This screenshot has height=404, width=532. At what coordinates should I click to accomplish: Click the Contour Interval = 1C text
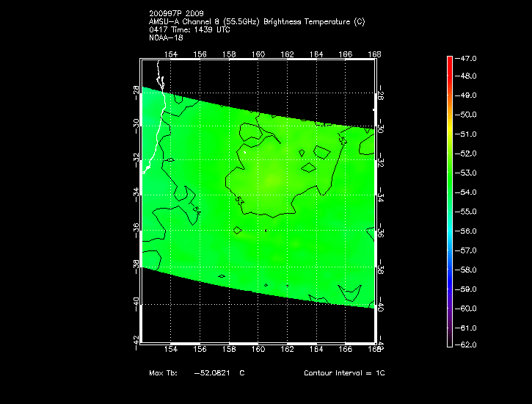point(344,373)
